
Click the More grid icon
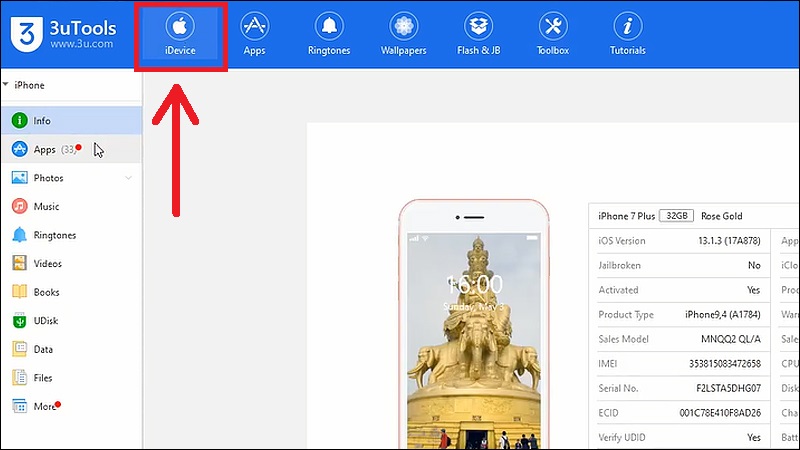[x=19, y=406]
